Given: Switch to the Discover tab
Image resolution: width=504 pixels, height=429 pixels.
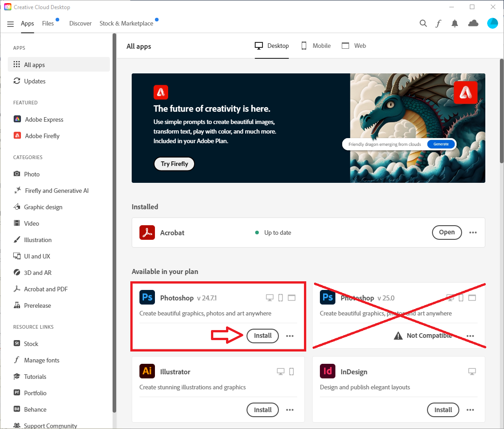Looking at the screenshot, I should pyautogui.click(x=80, y=23).
